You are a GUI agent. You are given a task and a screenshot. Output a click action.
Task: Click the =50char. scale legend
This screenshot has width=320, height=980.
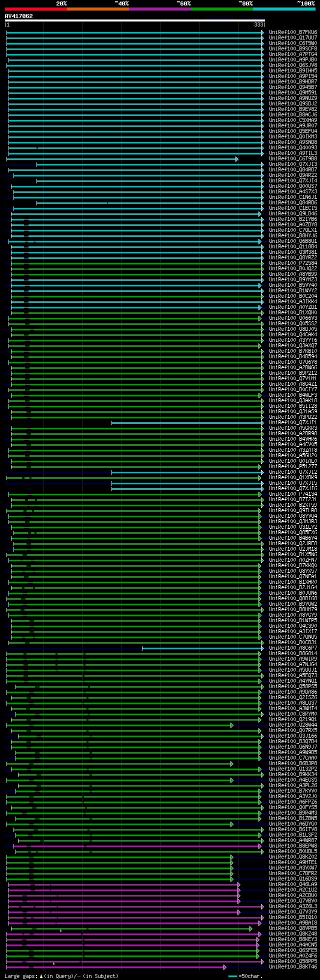tap(245, 976)
